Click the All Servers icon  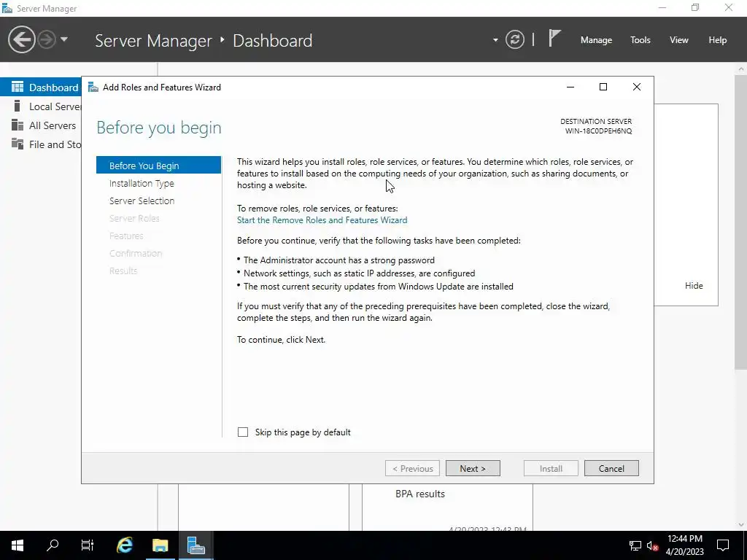[x=18, y=125]
